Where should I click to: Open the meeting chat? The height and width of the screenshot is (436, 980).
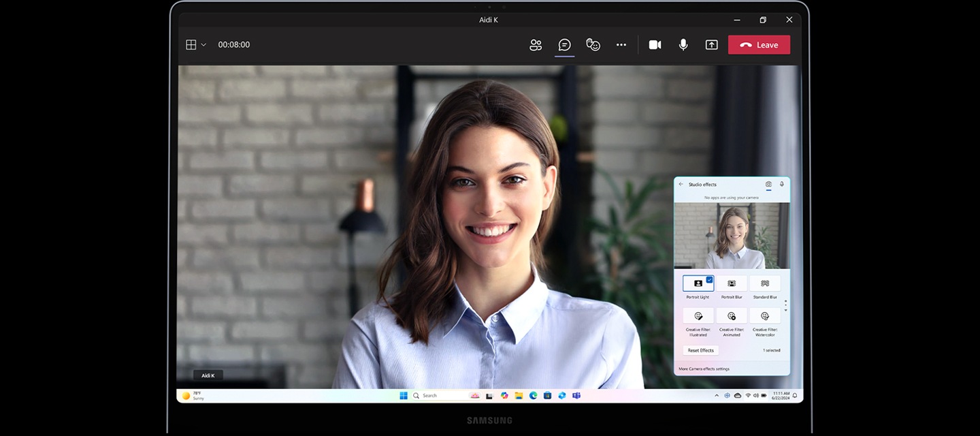tap(564, 45)
